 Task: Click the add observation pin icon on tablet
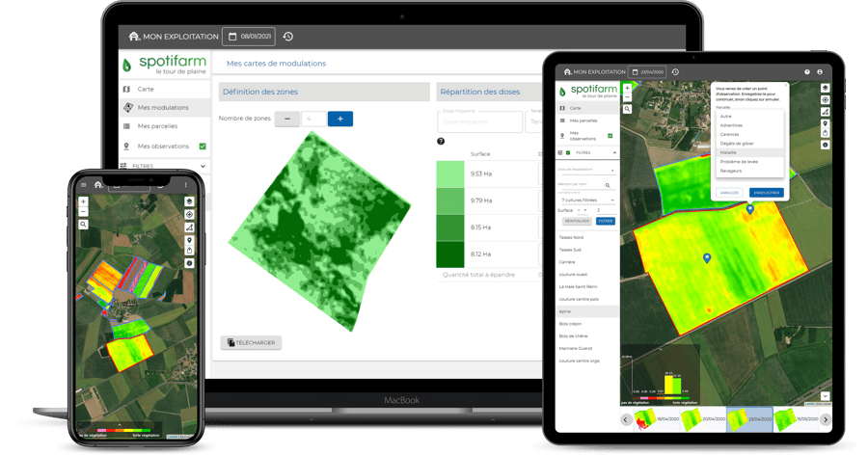[825, 124]
